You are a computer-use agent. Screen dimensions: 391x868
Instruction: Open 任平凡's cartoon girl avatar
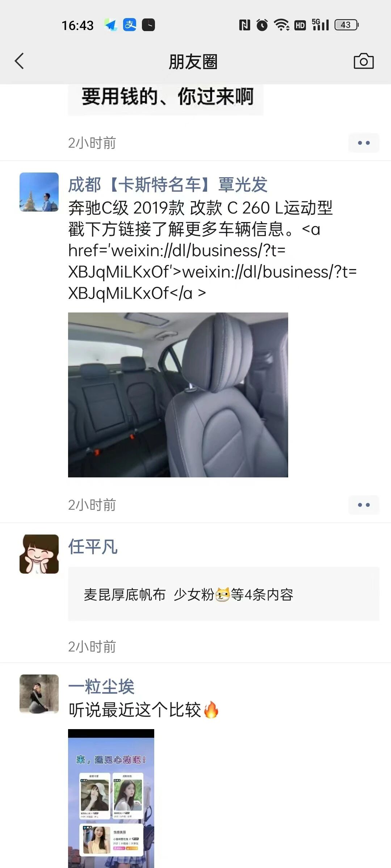coord(39,554)
